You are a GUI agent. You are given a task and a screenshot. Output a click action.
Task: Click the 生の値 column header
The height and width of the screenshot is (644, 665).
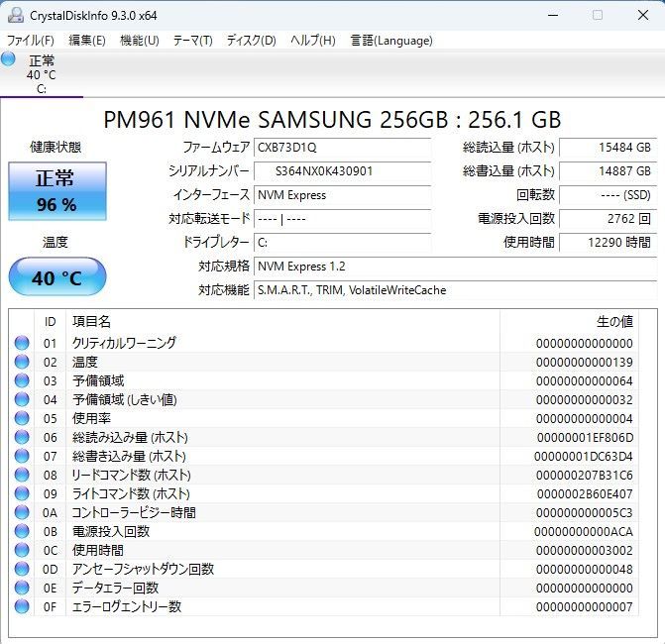click(569, 321)
